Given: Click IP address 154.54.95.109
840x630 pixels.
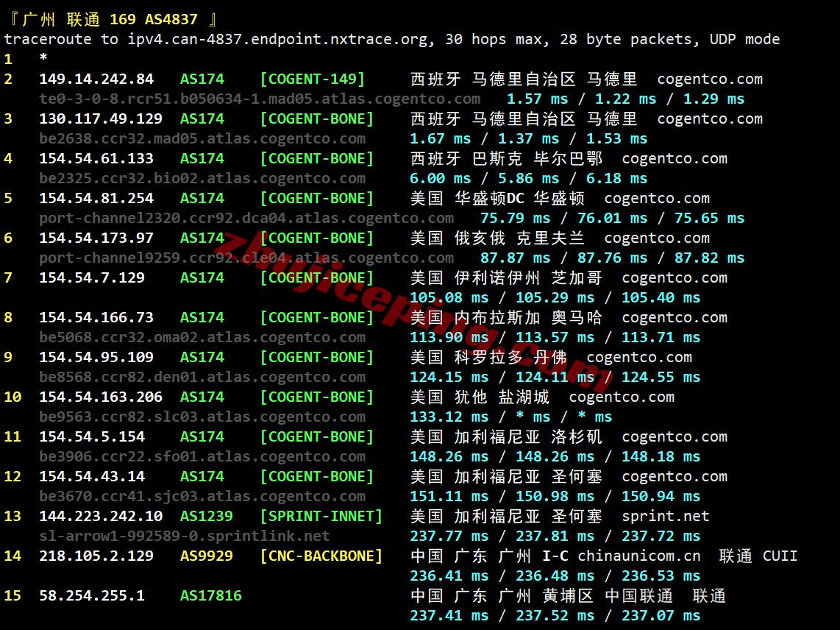Looking at the screenshot, I should [96, 357].
